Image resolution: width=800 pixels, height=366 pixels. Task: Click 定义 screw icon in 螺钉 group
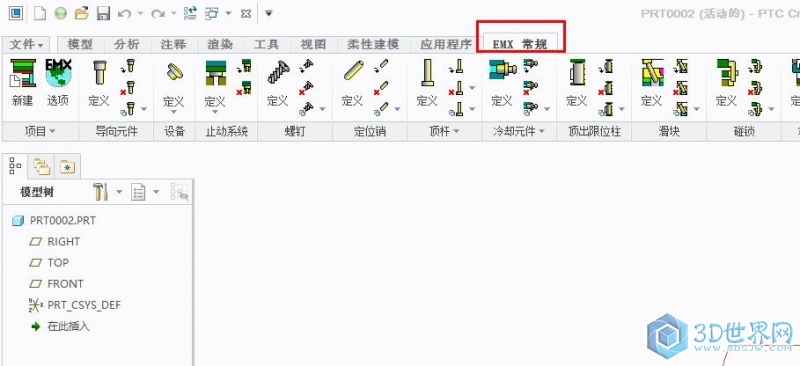tap(278, 72)
